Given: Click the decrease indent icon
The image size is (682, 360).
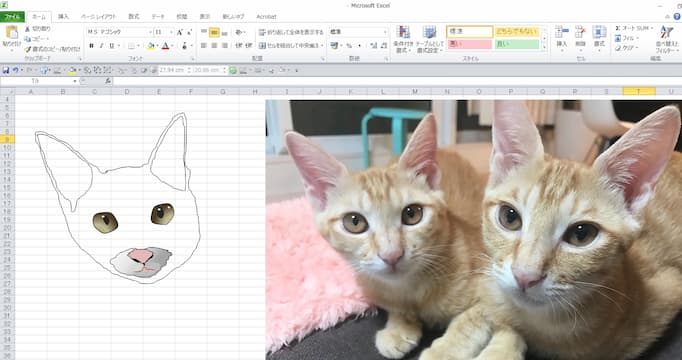Looking at the screenshot, I should pyautogui.click(x=238, y=46).
